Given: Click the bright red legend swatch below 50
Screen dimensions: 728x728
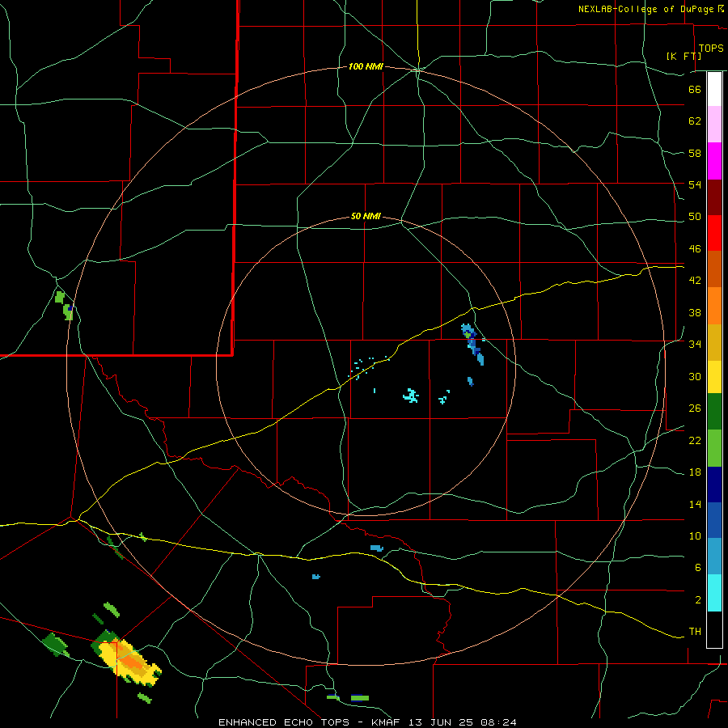Looking at the screenshot, I should pyautogui.click(x=714, y=233).
